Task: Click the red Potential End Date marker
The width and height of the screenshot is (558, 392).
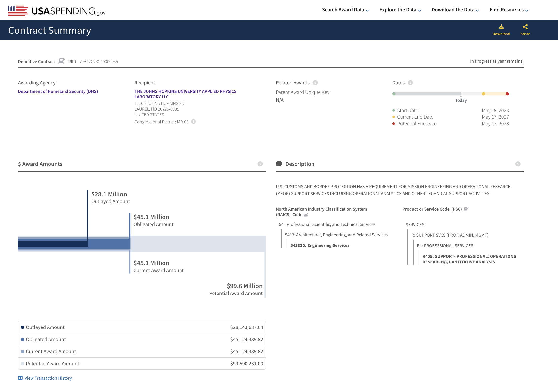Action: pyautogui.click(x=507, y=94)
